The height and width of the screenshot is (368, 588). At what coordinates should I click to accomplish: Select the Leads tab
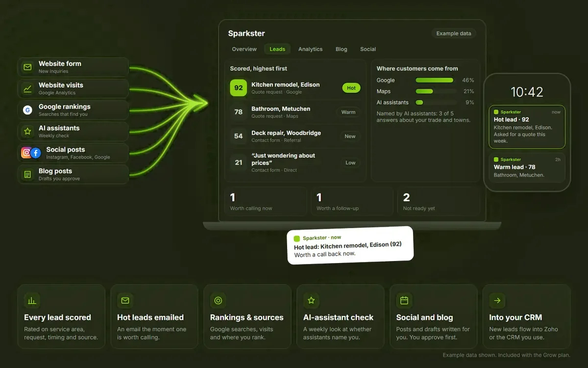click(277, 49)
